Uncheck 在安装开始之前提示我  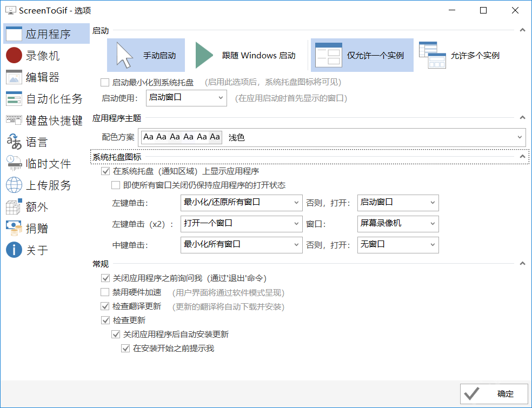pyautogui.click(x=125, y=349)
